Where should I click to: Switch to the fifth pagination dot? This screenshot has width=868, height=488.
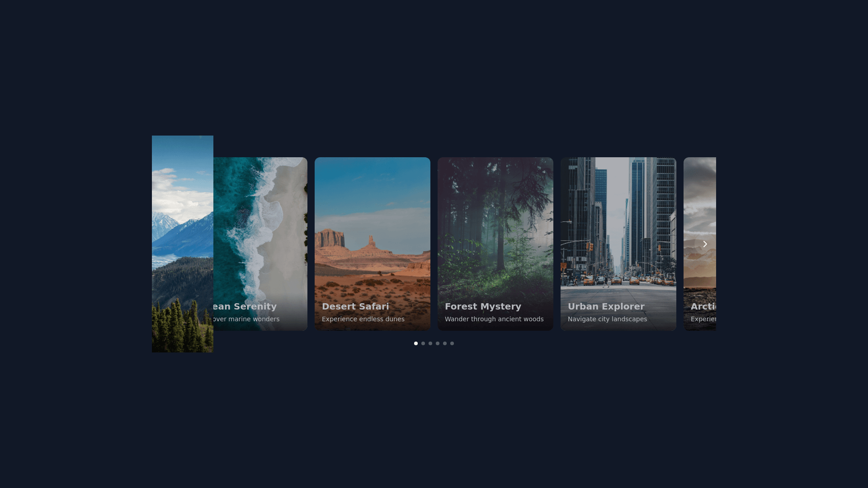445,343
